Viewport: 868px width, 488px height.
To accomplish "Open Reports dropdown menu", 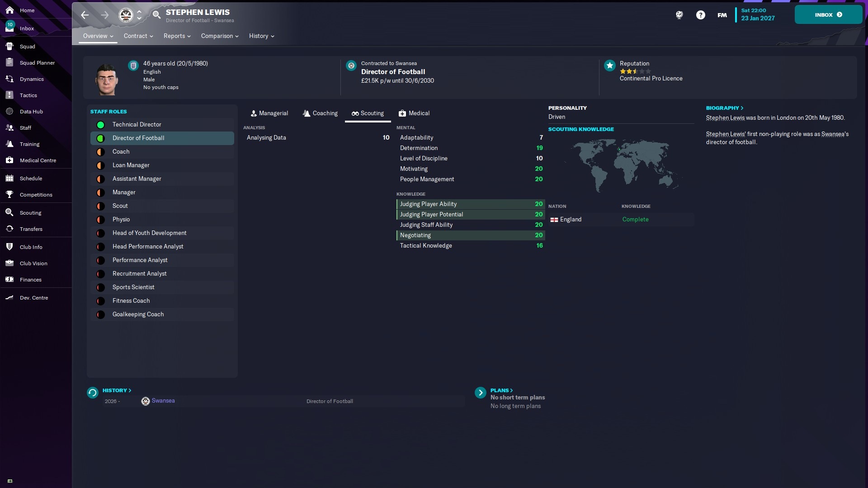I will tap(177, 36).
